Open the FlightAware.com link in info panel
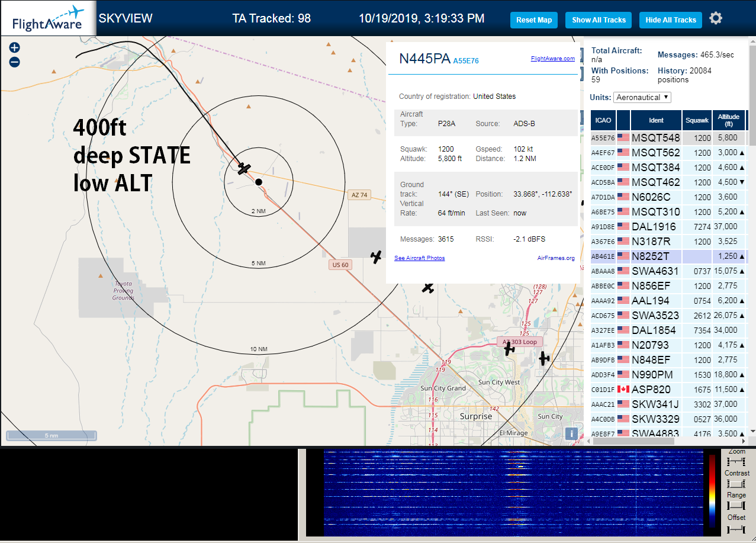The image size is (756, 543). [x=553, y=59]
